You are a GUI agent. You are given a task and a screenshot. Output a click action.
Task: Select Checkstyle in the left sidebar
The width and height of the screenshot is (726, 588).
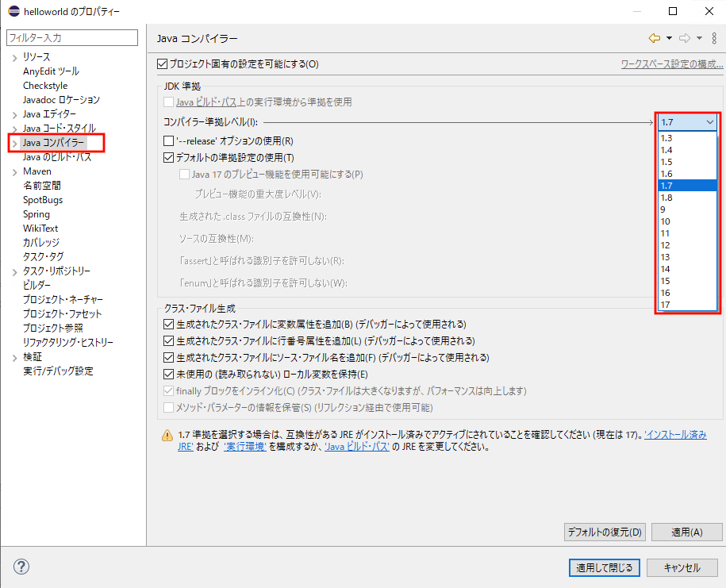[x=45, y=85]
